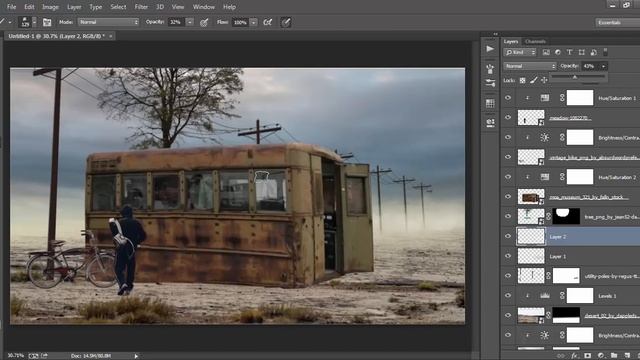Switch to the Channels tab
Image resolution: width=640 pixels, height=360 pixels.
535,41
